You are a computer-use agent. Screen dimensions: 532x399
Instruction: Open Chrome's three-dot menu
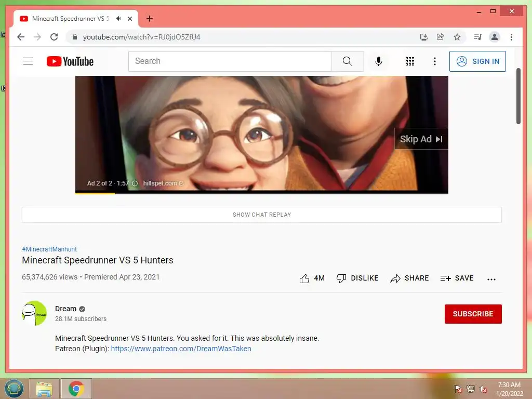click(x=511, y=37)
